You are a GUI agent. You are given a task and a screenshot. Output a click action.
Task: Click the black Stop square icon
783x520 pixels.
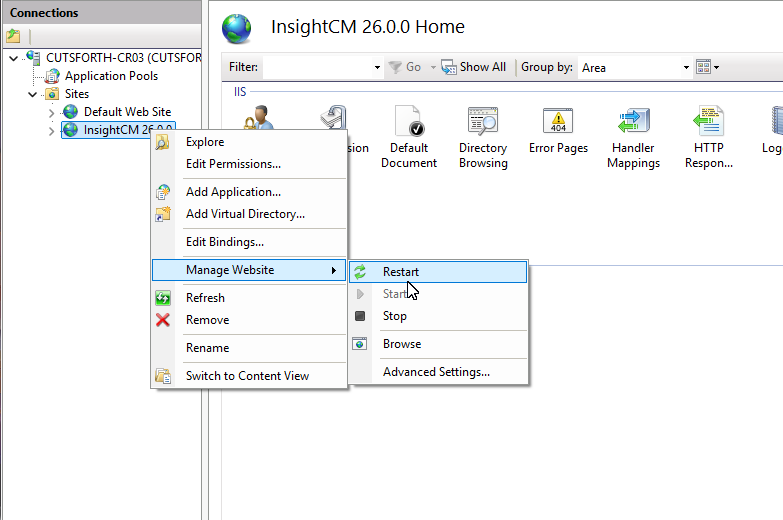[360, 316]
